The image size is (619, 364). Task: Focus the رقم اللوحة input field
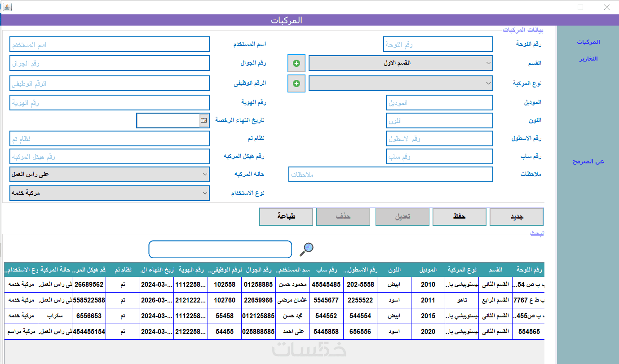point(438,44)
